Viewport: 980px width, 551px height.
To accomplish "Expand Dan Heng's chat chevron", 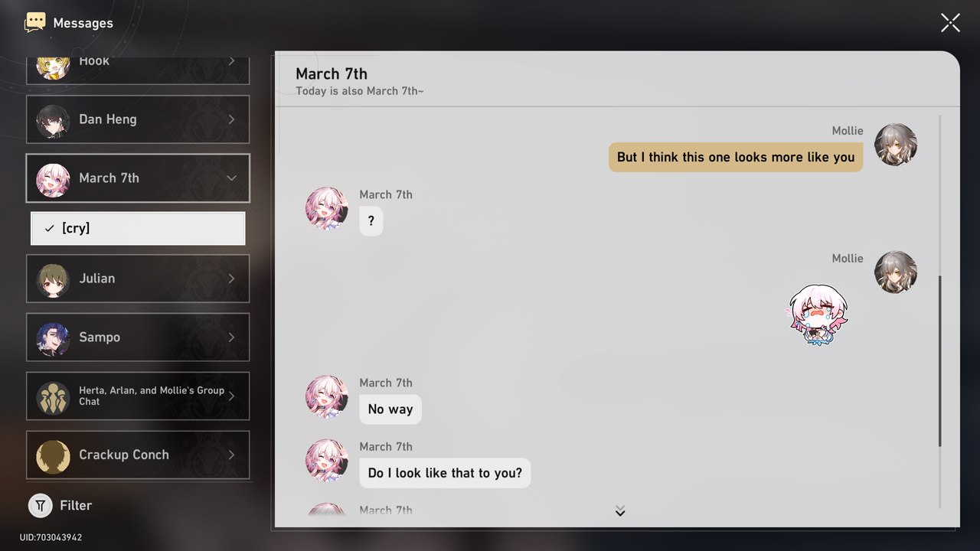I will click(231, 119).
